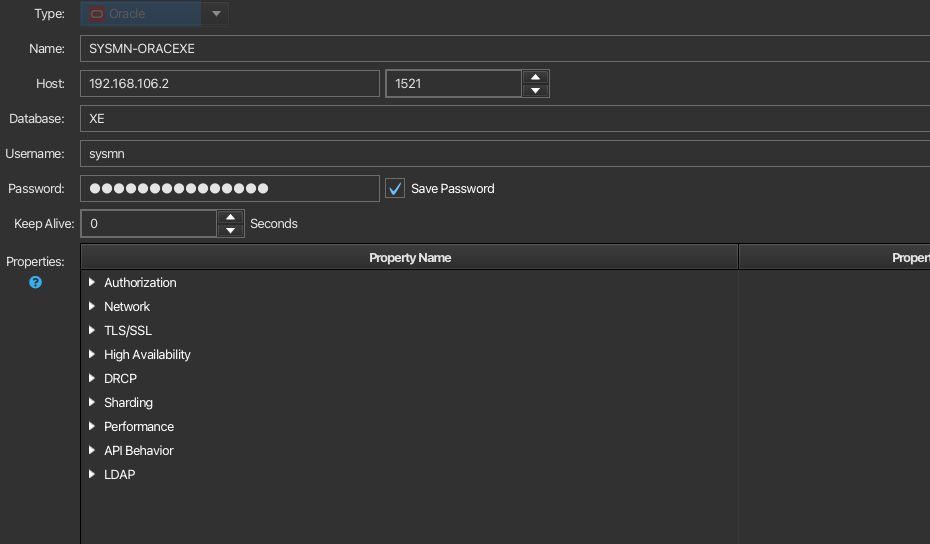Screen dimensions: 930x544
Task: Decrement Keep Alive seconds value
Action: pos(231,231)
